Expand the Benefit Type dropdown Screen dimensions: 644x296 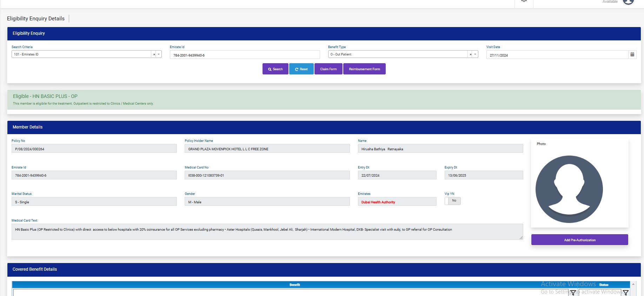(x=475, y=54)
